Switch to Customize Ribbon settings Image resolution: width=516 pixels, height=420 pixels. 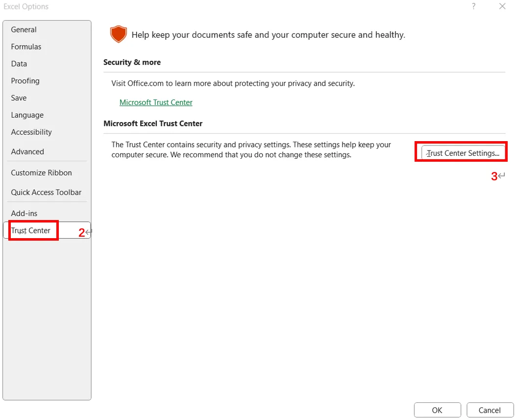click(x=42, y=173)
